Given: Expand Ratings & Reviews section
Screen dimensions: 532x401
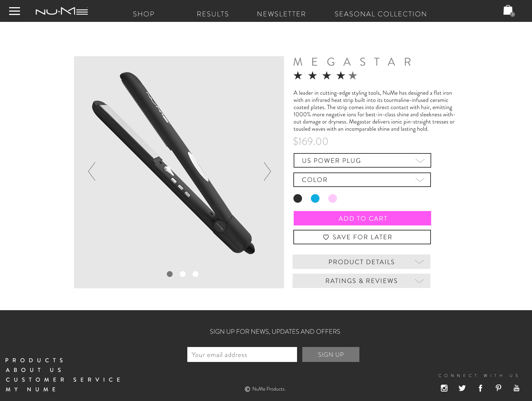Looking at the screenshot, I should click(x=361, y=281).
